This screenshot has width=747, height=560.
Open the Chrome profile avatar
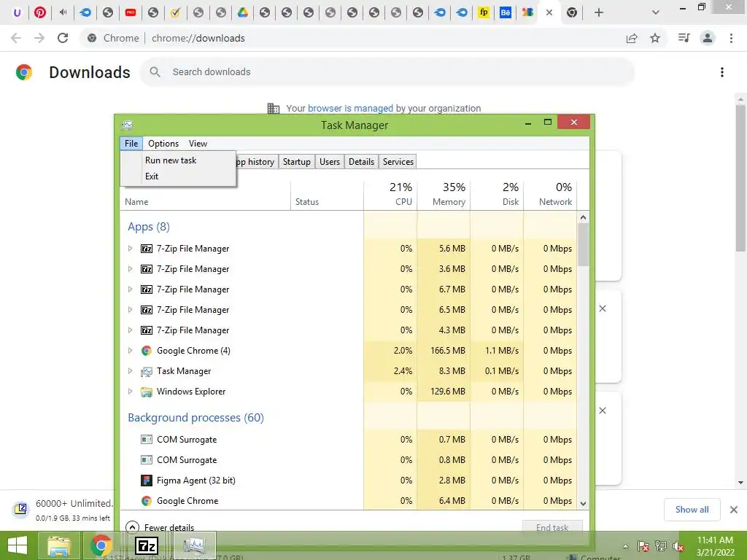pyautogui.click(x=708, y=38)
